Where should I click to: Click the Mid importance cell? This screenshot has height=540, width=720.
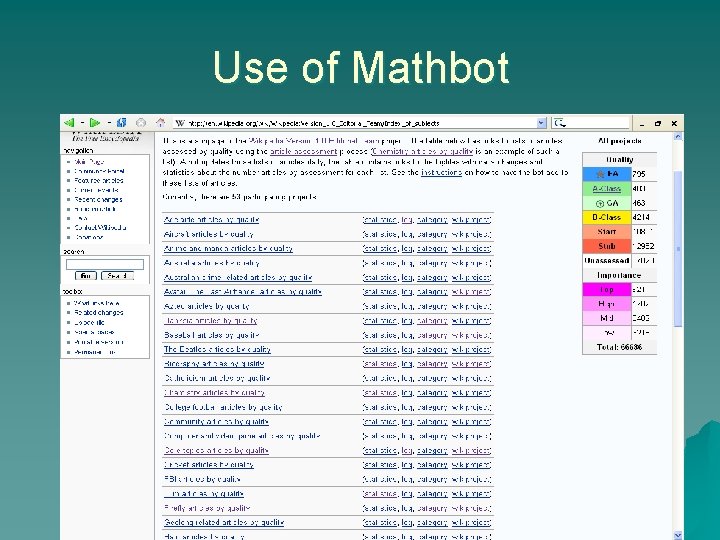(x=607, y=318)
